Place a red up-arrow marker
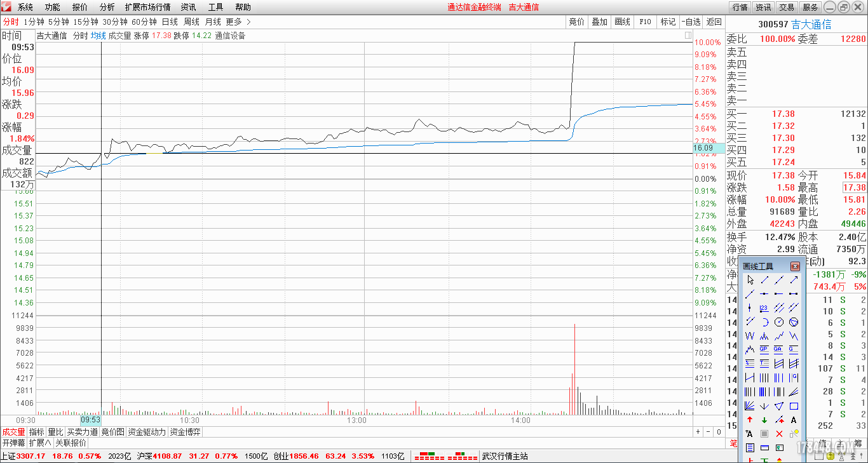868x463 pixels. [750, 419]
